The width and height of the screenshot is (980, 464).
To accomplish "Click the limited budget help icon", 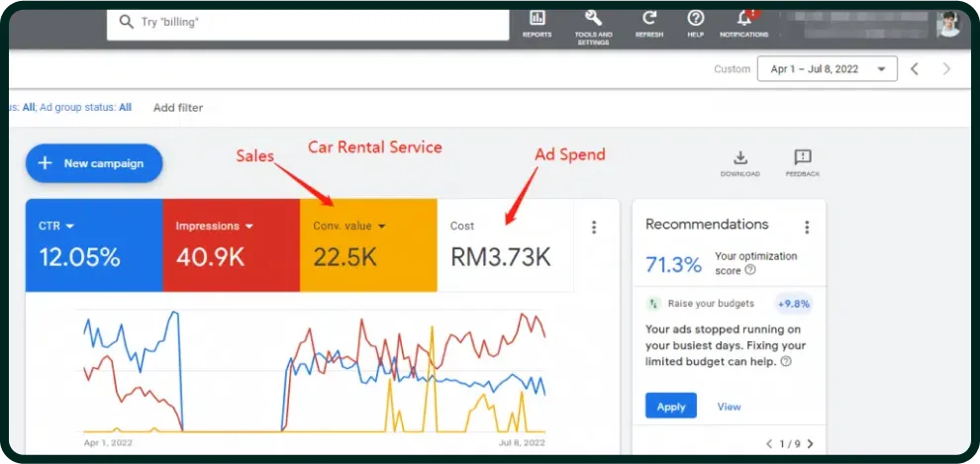I will (x=786, y=361).
